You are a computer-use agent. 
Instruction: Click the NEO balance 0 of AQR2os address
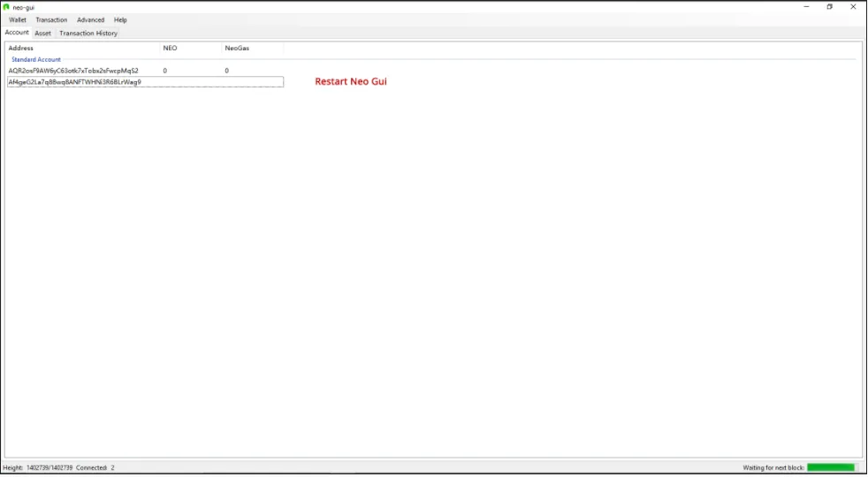(x=165, y=71)
